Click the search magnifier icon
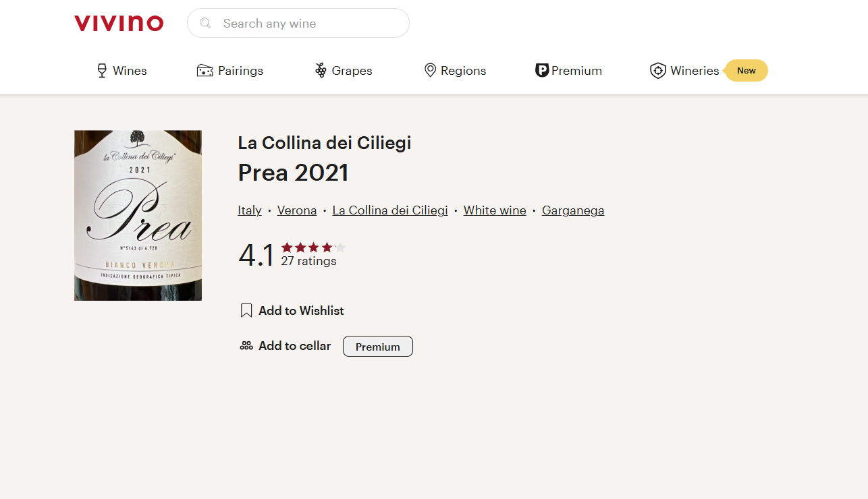The image size is (868, 499). point(206,24)
